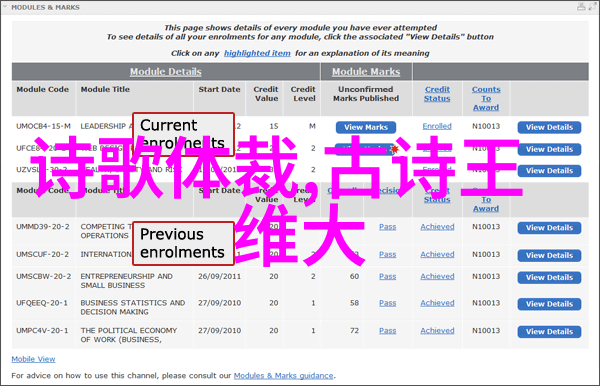Image resolution: width=600 pixels, height=386 pixels.
Task: Click the Module Details header link
Action: 165,72
